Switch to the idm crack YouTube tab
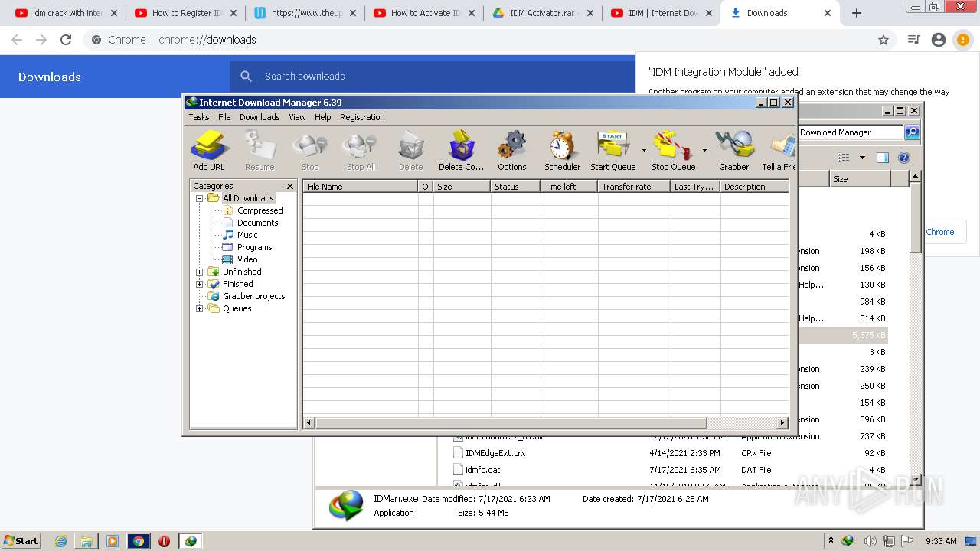980x551 pixels. click(67, 13)
